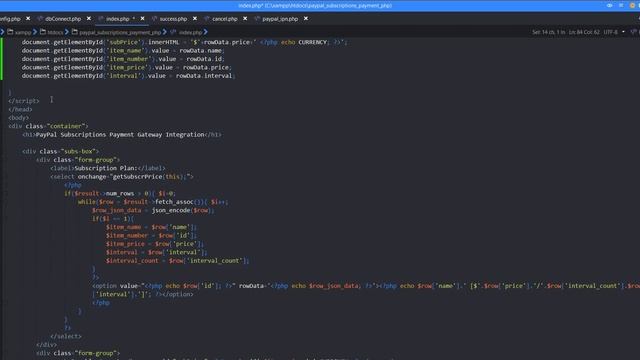This screenshot has width=640, height=360.
Task: Expand the chevron after index.php breadcrumb
Action: [205, 32]
